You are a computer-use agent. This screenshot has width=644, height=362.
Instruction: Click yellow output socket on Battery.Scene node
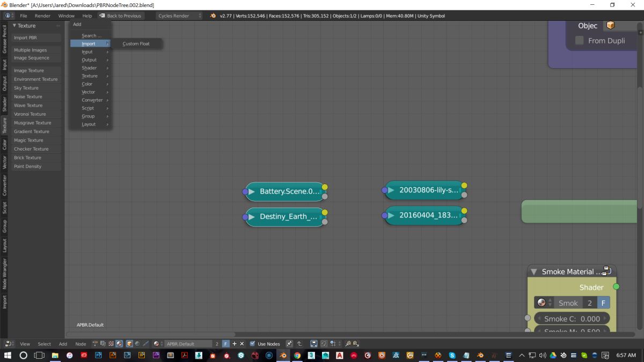325,187
